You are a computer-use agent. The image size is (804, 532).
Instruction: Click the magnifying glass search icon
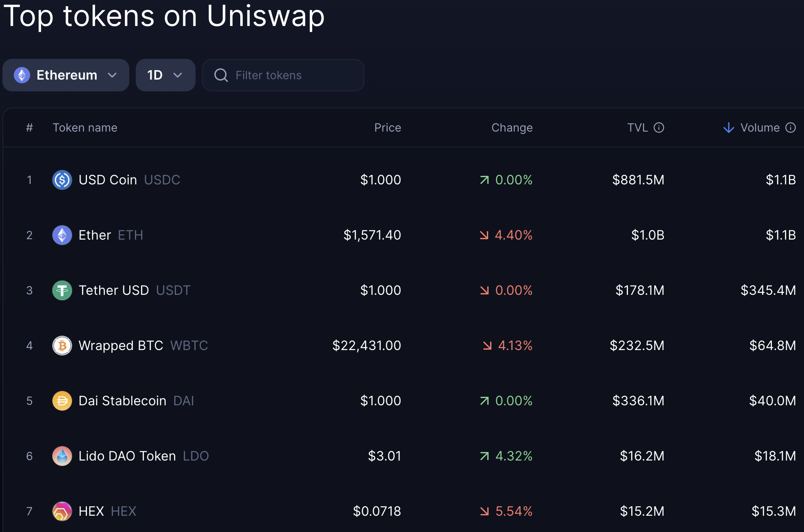[221, 75]
